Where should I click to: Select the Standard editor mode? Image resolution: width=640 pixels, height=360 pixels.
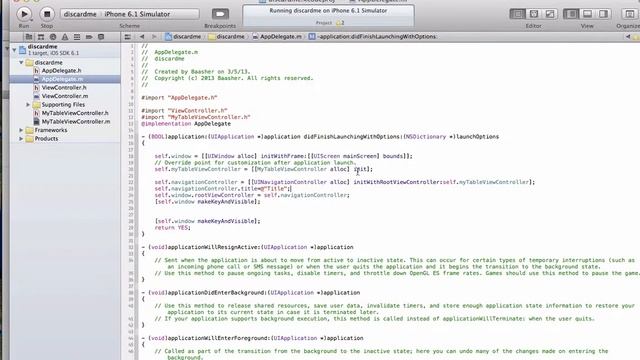tap(518, 14)
